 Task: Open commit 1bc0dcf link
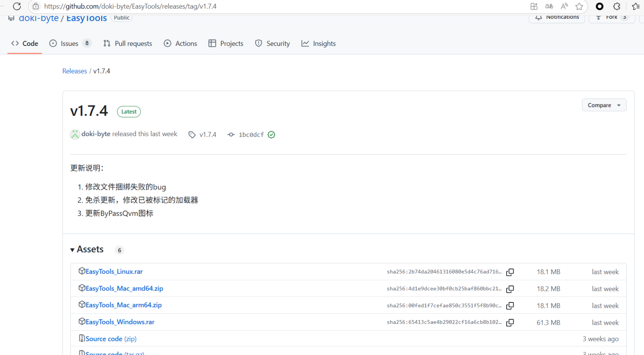click(x=251, y=135)
